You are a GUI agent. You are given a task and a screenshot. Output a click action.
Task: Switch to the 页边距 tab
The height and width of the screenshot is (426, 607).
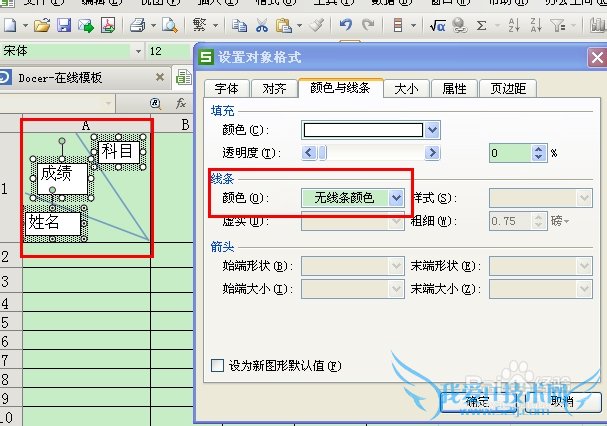tap(508, 89)
